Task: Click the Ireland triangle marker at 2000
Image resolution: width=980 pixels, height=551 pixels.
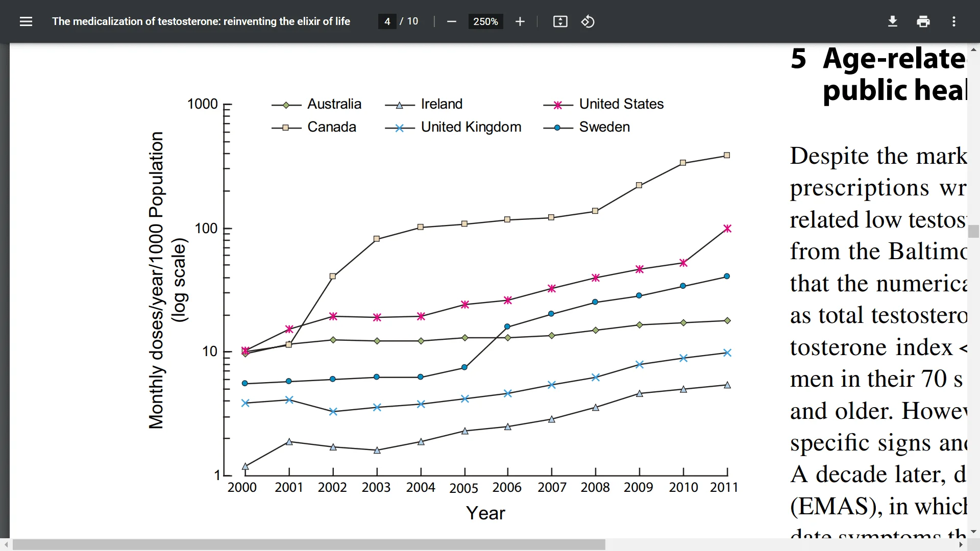Action: 246,466
